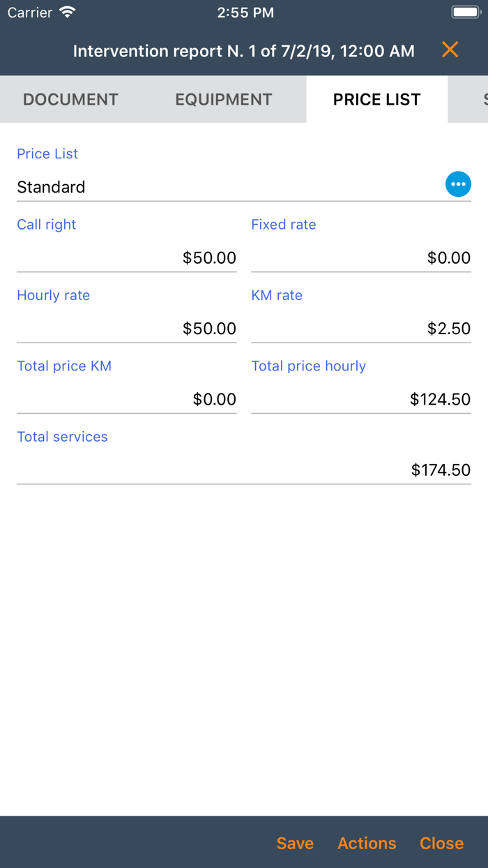Edit the Fixed rate amount field

pos(361,257)
